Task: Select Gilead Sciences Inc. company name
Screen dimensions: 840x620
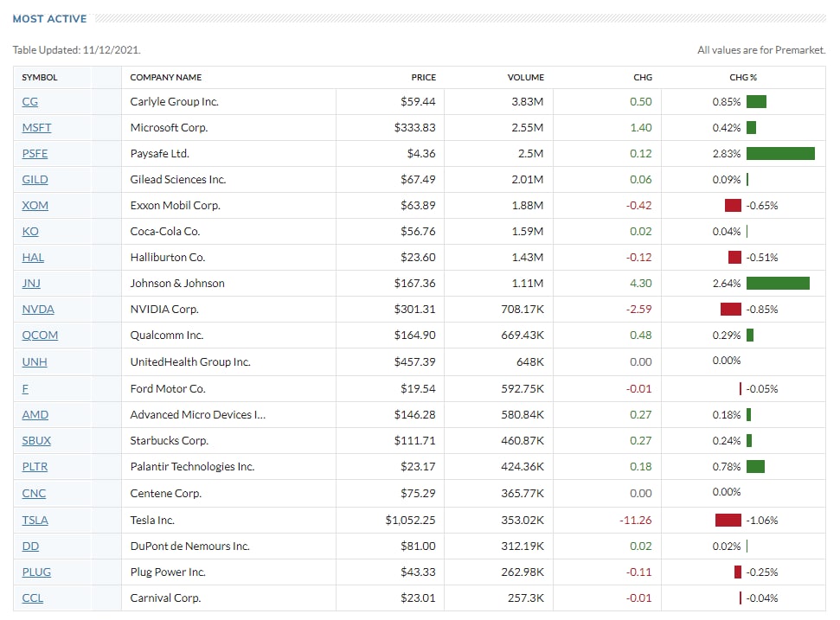Action: (x=178, y=179)
